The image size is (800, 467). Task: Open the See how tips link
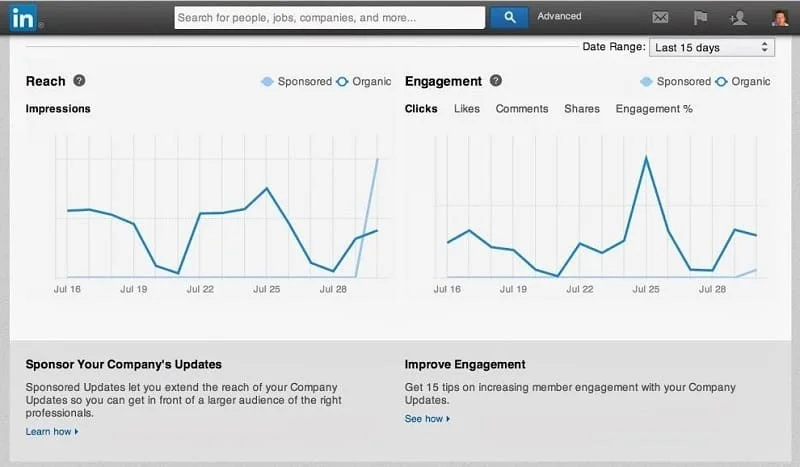pos(427,419)
